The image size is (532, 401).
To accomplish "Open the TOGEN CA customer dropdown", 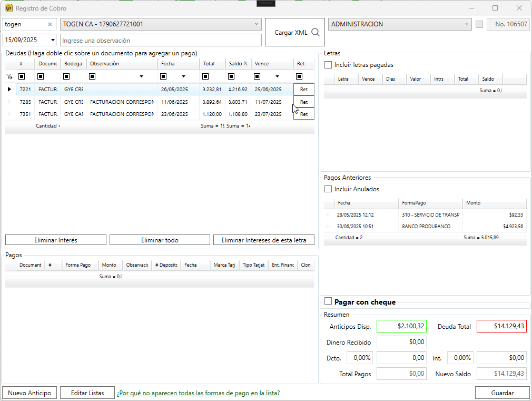I will (257, 24).
